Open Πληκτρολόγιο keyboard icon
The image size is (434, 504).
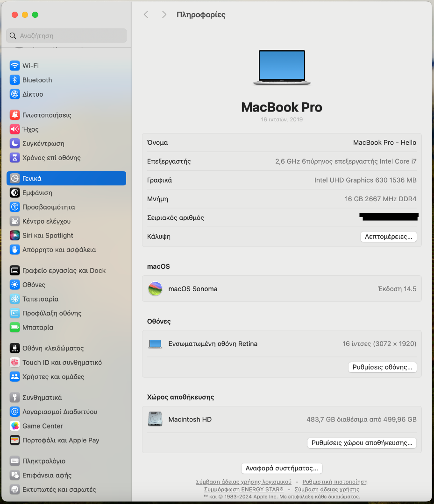pyautogui.click(x=14, y=461)
